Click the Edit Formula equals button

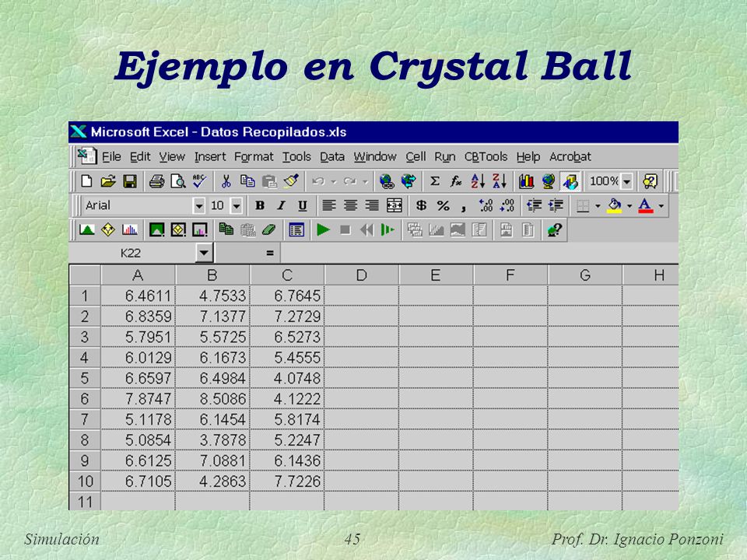point(270,253)
